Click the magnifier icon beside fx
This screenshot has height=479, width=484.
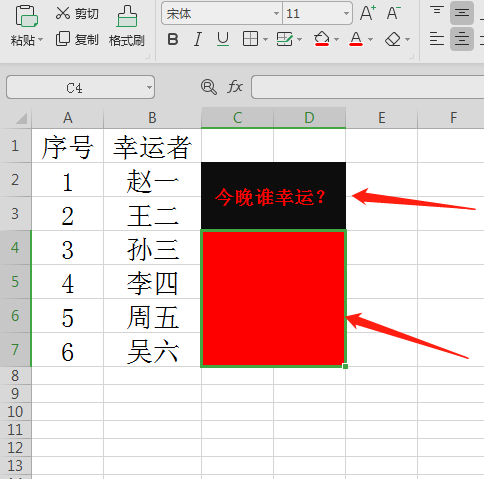[209, 87]
